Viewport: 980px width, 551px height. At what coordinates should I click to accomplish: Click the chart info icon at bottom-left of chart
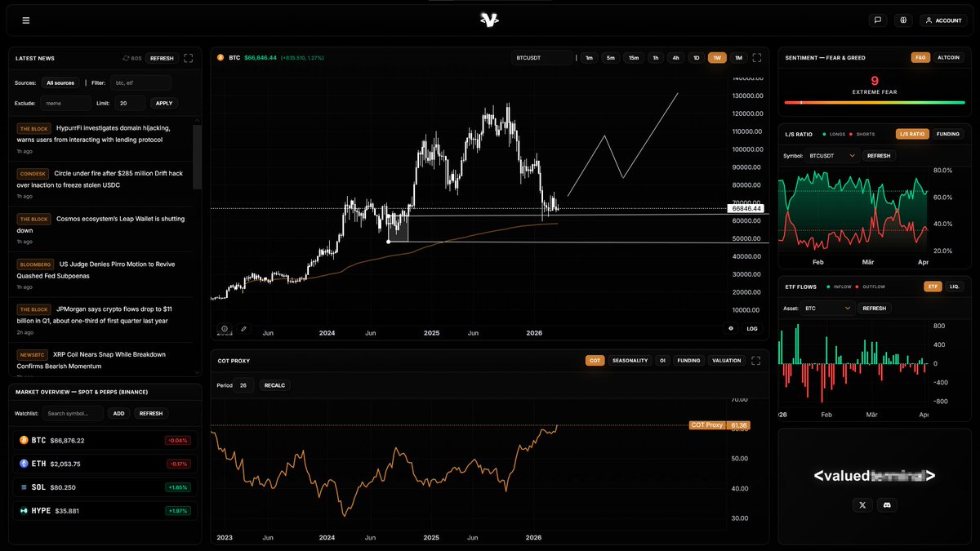pyautogui.click(x=225, y=329)
